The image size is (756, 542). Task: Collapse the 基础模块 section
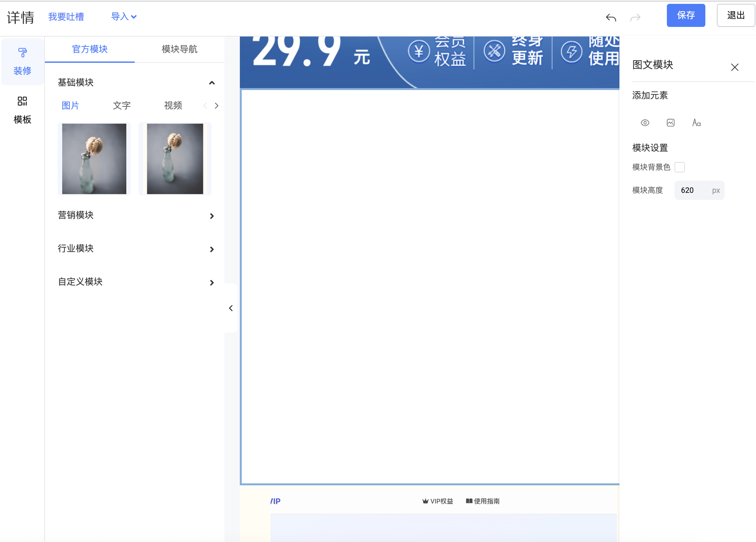point(212,83)
